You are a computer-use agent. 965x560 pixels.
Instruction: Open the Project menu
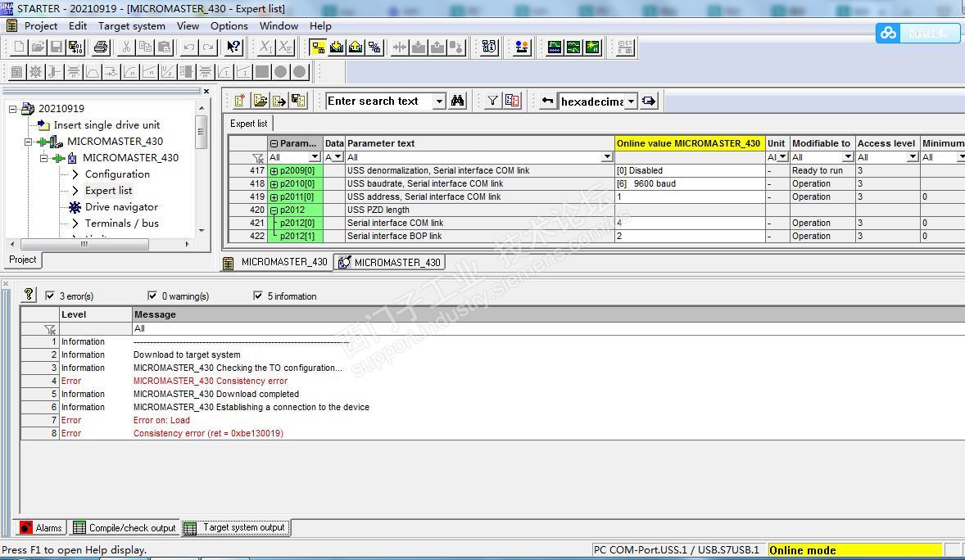41,26
